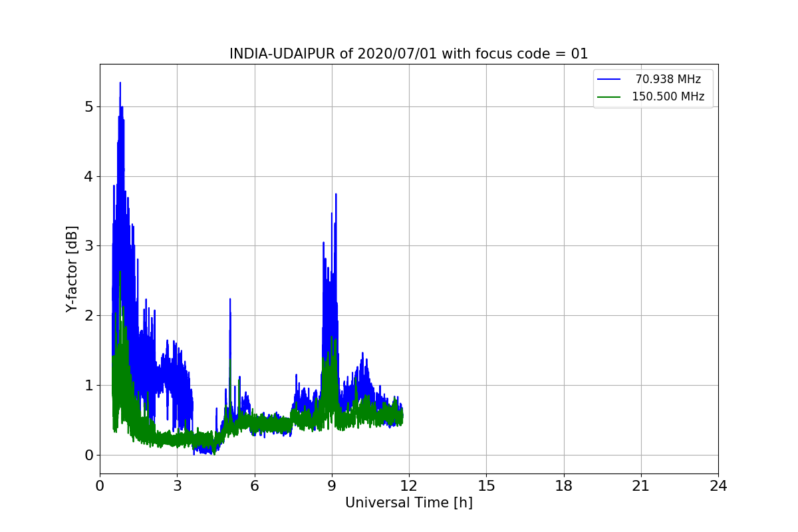The width and height of the screenshot is (798, 532).
Task: Click y-axis tick label 2
Action: [x=89, y=316]
